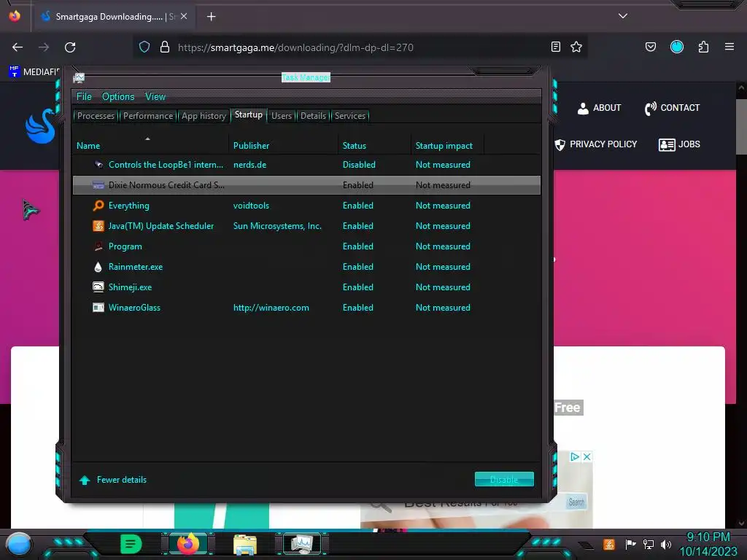Open a new Firefox tab
The image size is (747, 560).
coord(212,17)
